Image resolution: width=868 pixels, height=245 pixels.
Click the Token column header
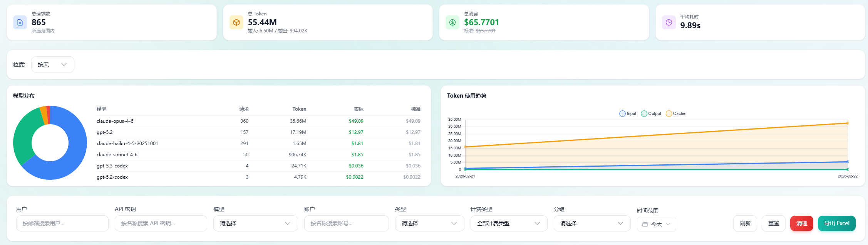(x=299, y=109)
